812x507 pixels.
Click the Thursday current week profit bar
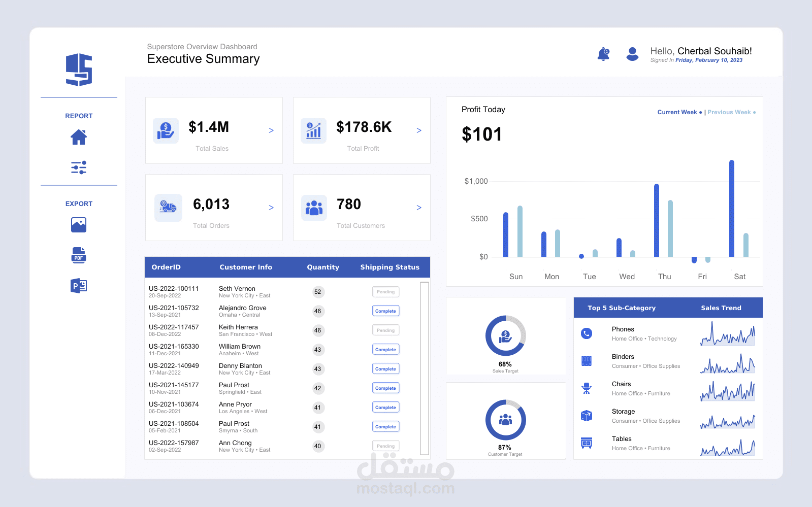click(x=657, y=220)
